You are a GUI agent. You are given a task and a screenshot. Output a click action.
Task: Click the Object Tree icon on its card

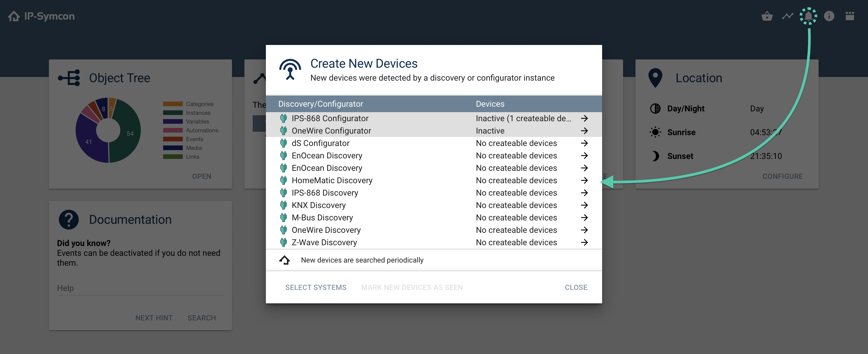point(69,78)
